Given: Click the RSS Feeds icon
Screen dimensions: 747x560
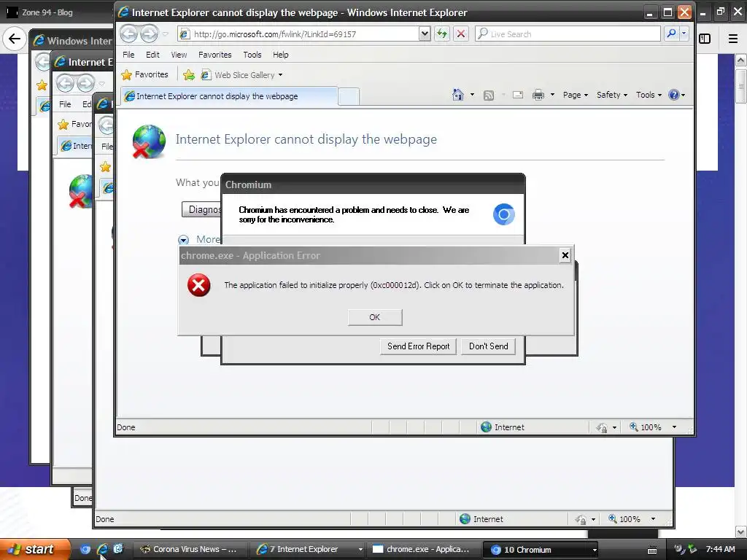Looking at the screenshot, I should tap(488, 96).
